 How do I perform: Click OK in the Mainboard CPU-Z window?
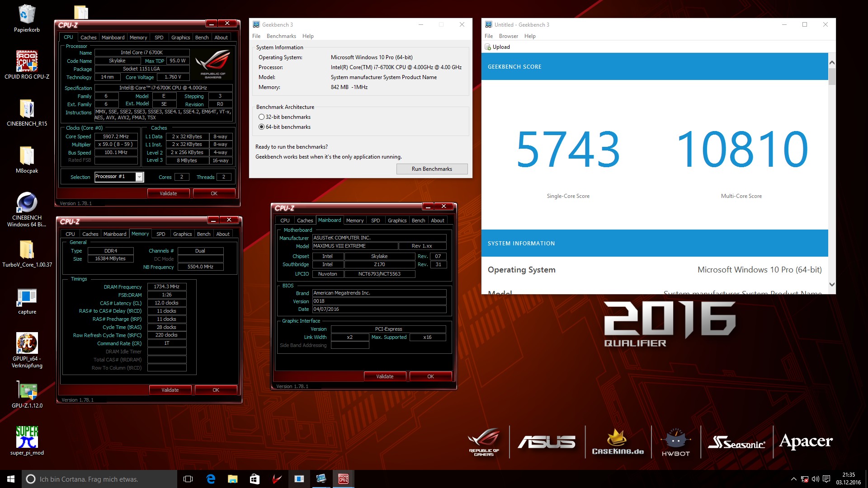(430, 376)
